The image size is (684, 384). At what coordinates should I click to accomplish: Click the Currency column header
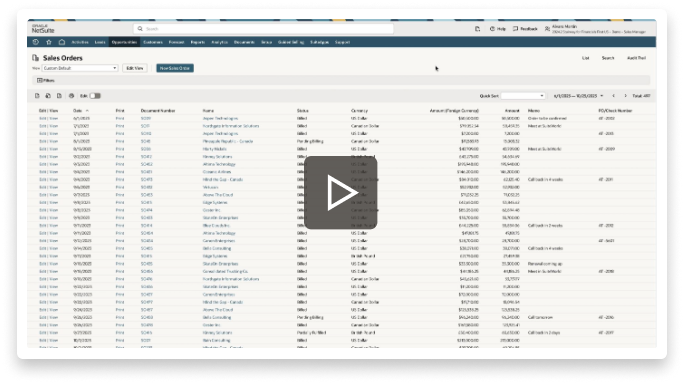coord(359,111)
